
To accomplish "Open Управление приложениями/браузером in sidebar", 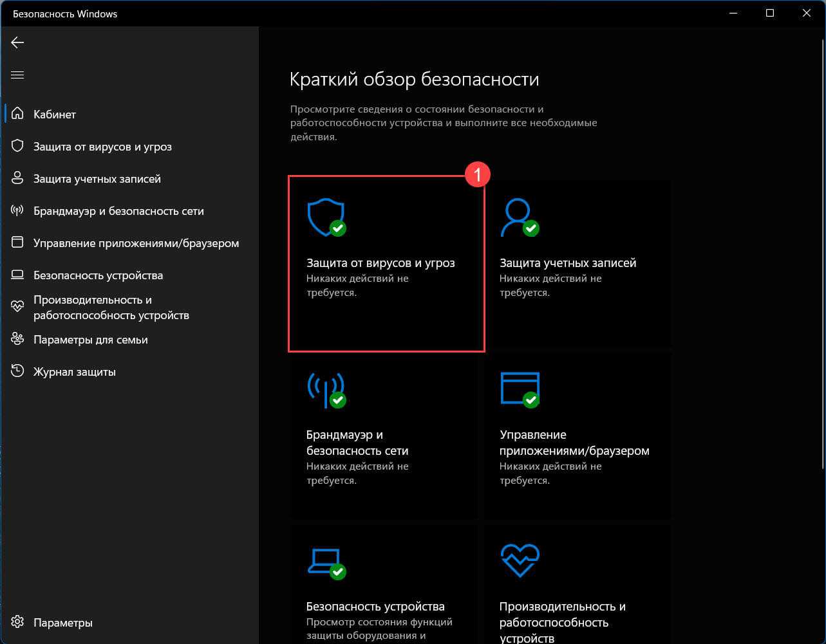I will coord(136,243).
